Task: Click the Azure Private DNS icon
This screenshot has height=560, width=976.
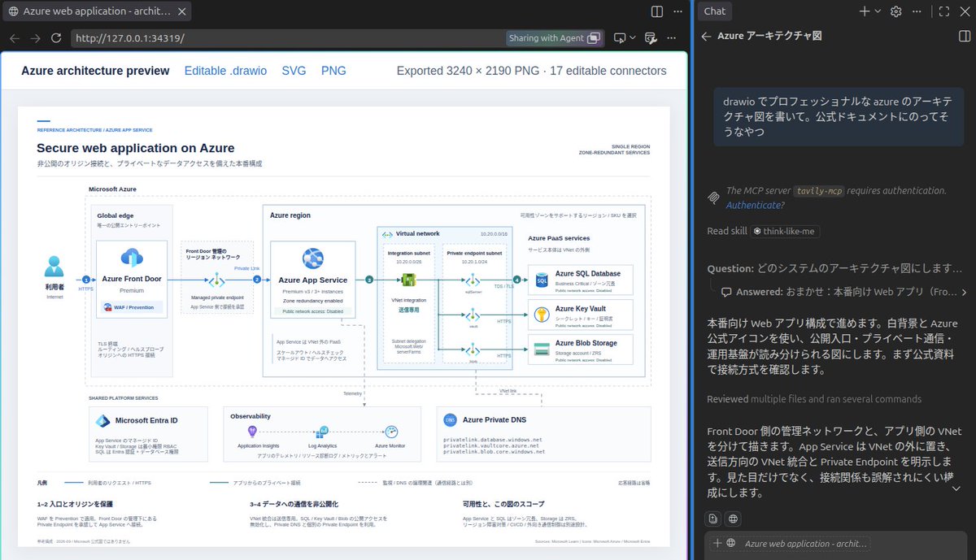Action: click(451, 420)
